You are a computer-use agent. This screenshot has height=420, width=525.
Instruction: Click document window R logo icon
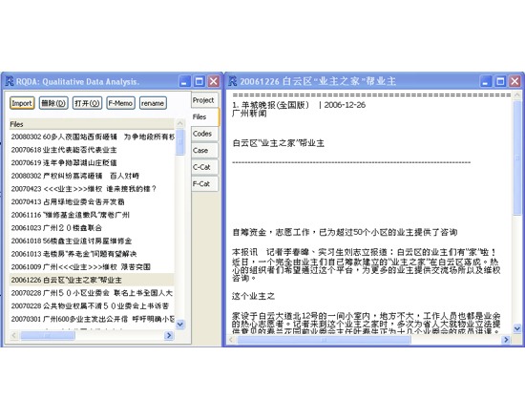click(x=232, y=81)
